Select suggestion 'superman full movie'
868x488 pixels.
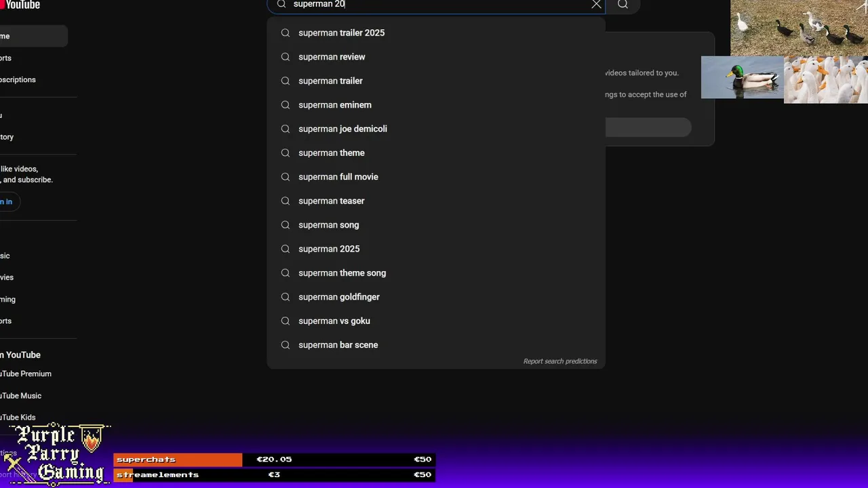436,177
